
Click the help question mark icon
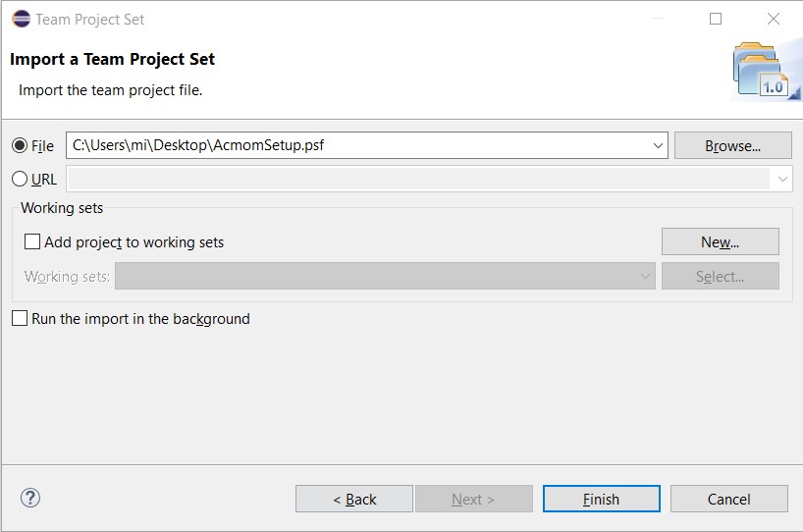click(x=30, y=498)
